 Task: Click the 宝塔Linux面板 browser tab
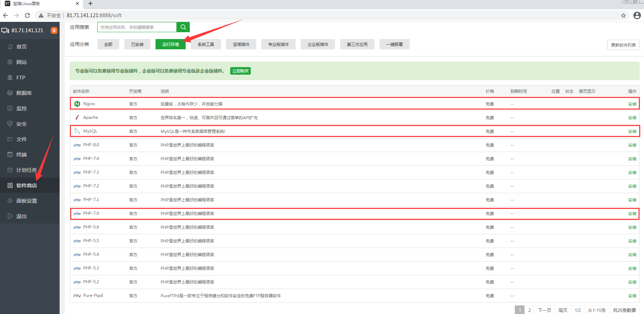tap(41, 4)
